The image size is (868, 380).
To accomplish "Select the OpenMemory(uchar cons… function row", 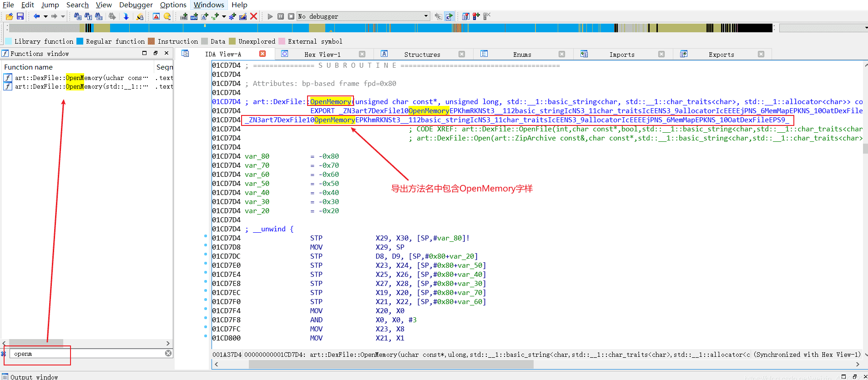I will tap(87, 78).
